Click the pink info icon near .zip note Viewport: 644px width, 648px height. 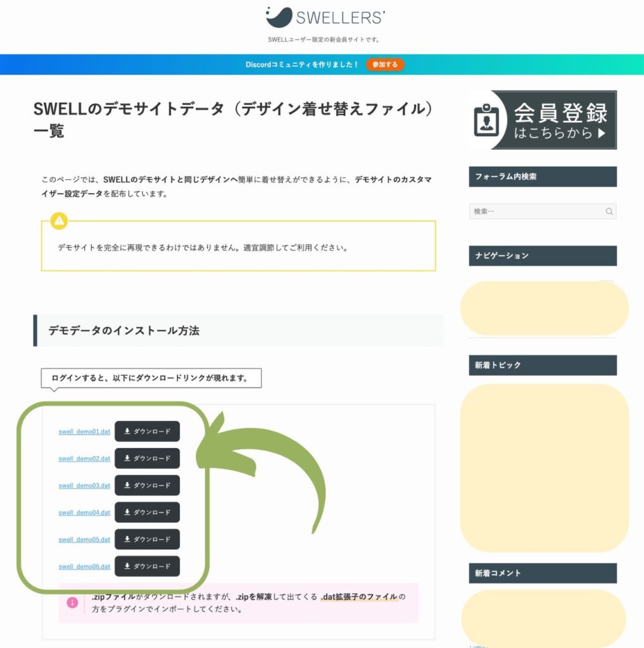(x=73, y=602)
